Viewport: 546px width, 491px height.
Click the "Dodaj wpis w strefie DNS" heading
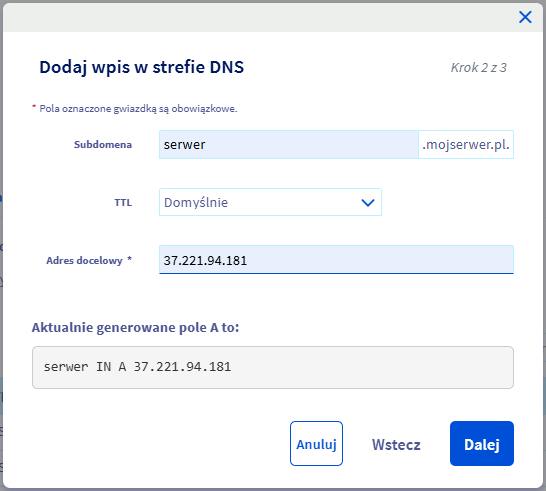point(141,67)
